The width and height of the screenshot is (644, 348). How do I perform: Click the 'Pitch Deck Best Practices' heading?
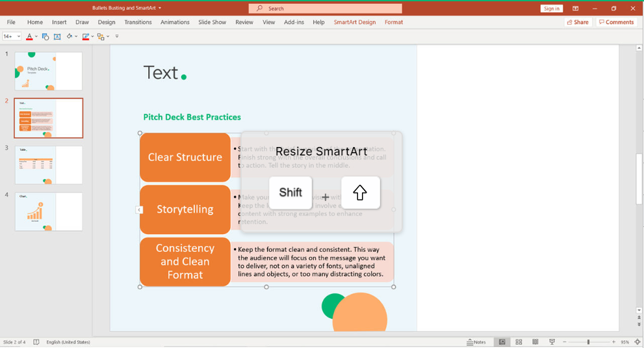tap(192, 117)
